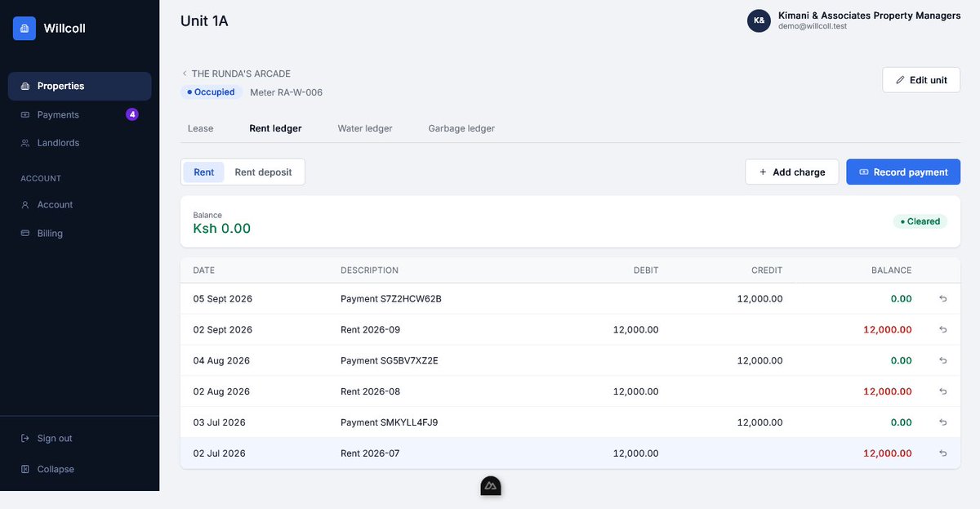Switch to the Garbage ledger tab
This screenshot has height=509, width=980.
(x=461, y=128)
